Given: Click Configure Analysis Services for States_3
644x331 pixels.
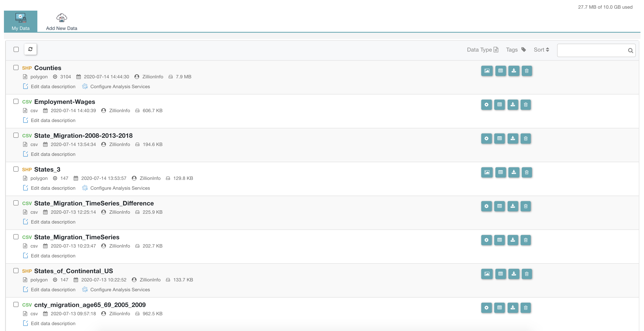Looking at the screenshot, I should point(120,188).
